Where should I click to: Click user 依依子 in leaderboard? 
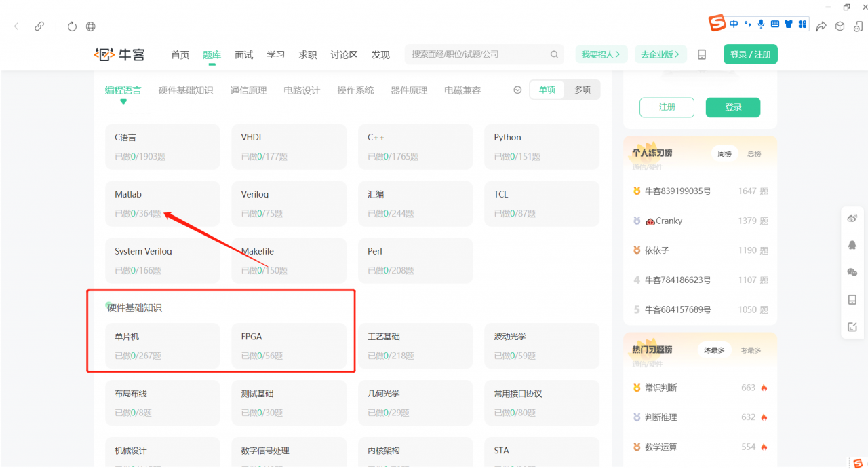657,250
